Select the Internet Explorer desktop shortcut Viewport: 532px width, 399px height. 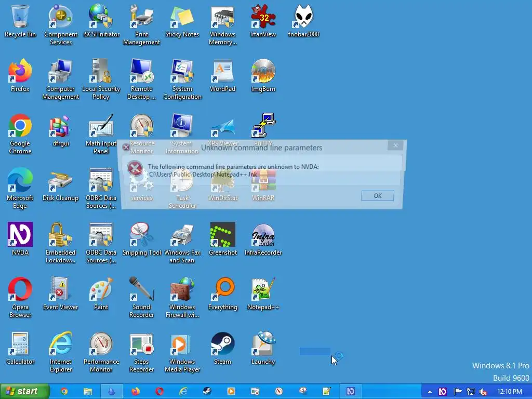[x=61, y=352]
